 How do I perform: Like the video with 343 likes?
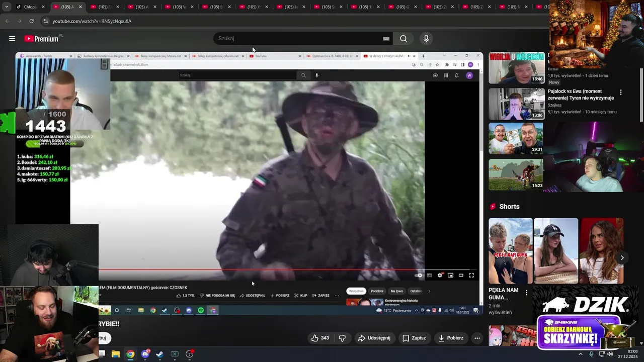tap(320, 338)
